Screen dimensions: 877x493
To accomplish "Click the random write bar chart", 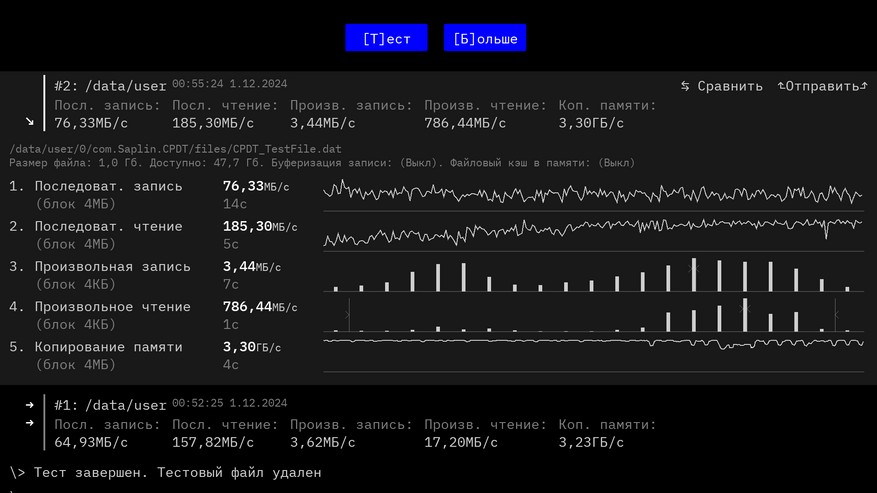I will pos(592,274).
